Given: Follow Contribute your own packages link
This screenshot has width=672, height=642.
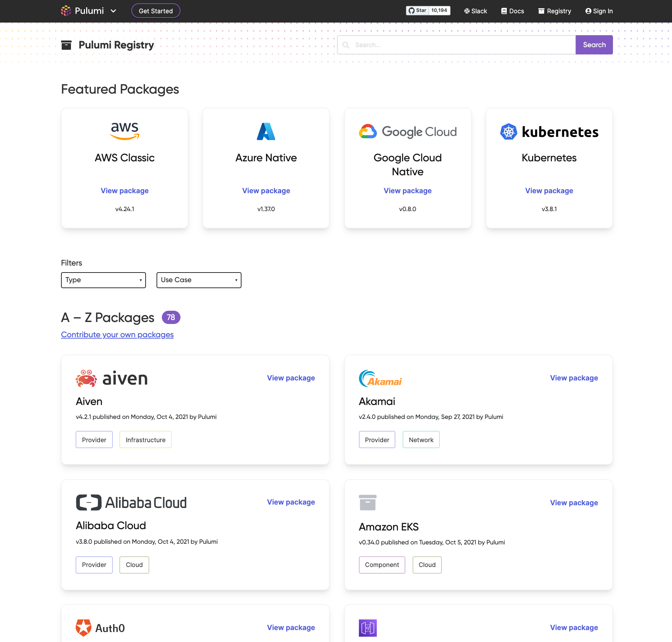Looking at the screenshot, I should pos(117,335).
